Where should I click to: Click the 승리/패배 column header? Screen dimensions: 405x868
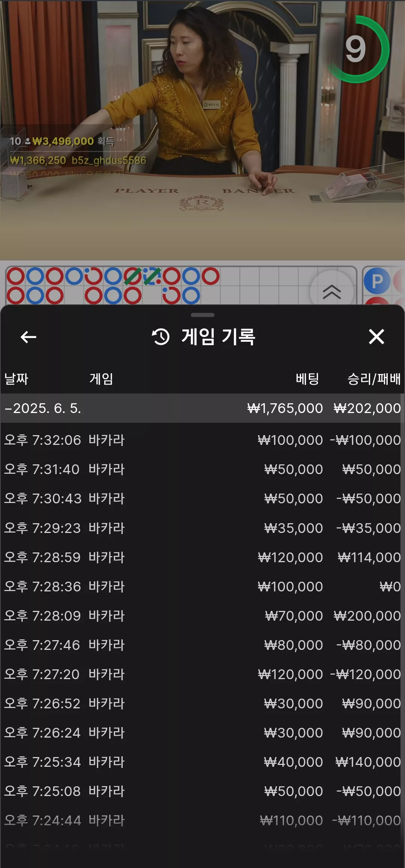(x=374, y=379)
